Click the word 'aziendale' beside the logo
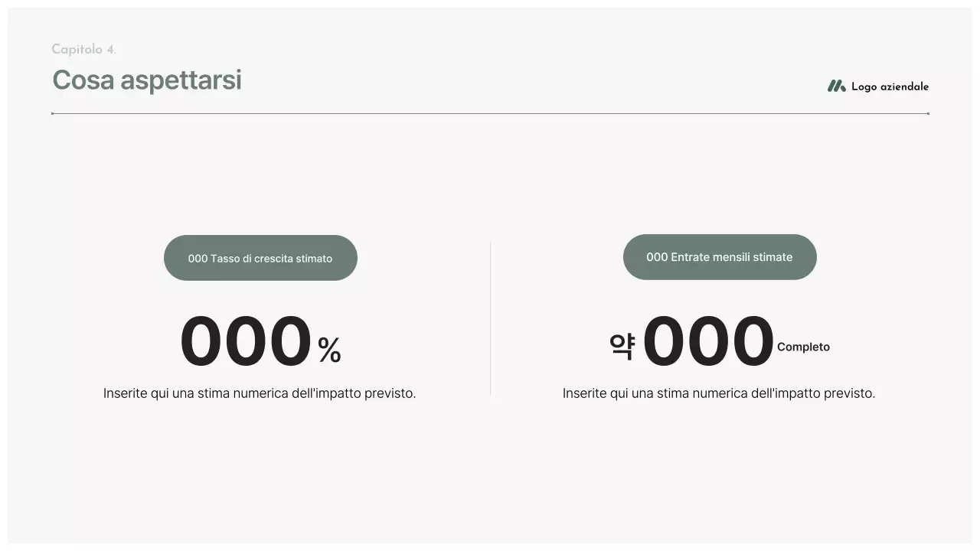Screen dimensions: 980x551 pyautogui.click(x=904, y=87)
